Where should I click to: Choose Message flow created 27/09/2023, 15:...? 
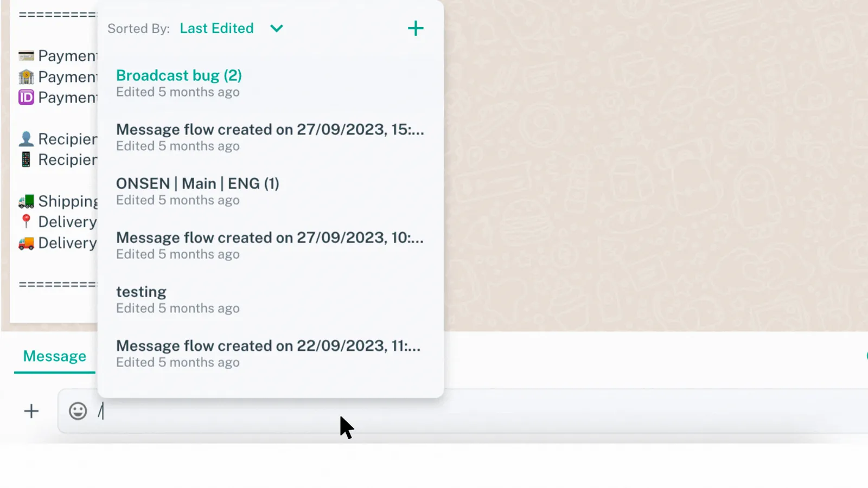[x=270, y=130]
